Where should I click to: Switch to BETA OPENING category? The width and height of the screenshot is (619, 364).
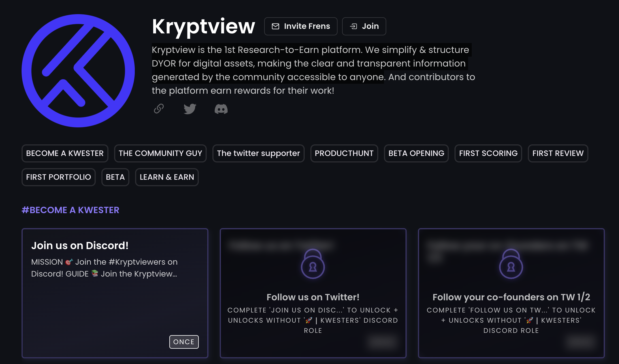(x=416, y=153)
